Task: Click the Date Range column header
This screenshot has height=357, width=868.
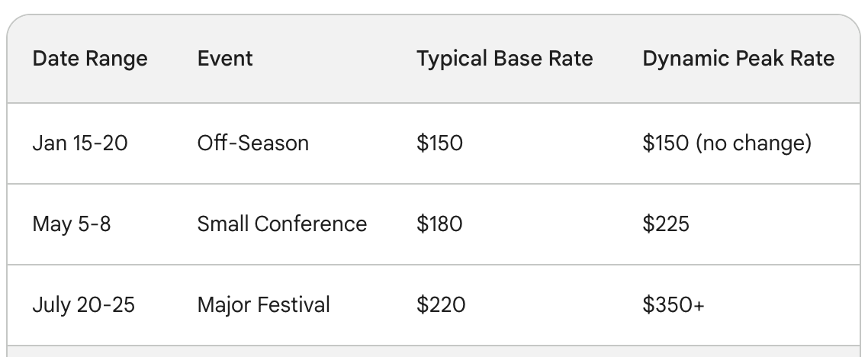Action: click(x=90, y=59)
